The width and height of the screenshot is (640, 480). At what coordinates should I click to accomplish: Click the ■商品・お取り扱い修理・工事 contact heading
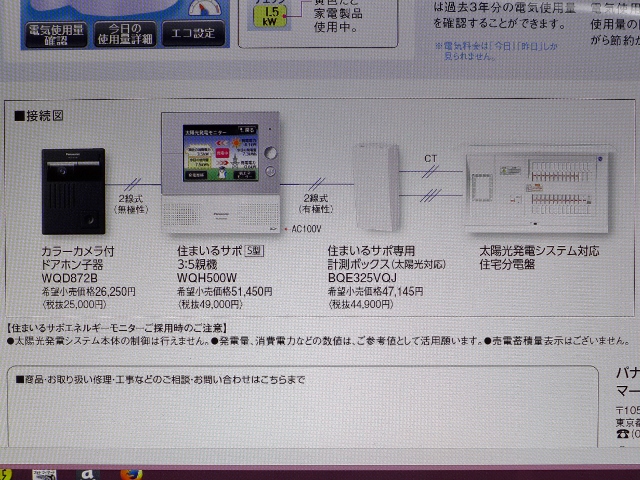point(160,380)
